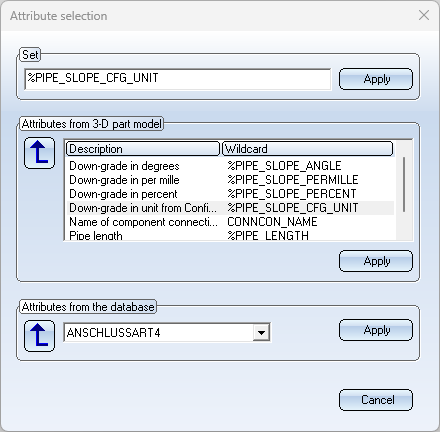Click the %PIPE_SLOPE_CFG_UNIT text field
Viewport: 440px width, 432px height.
point(178,79)
